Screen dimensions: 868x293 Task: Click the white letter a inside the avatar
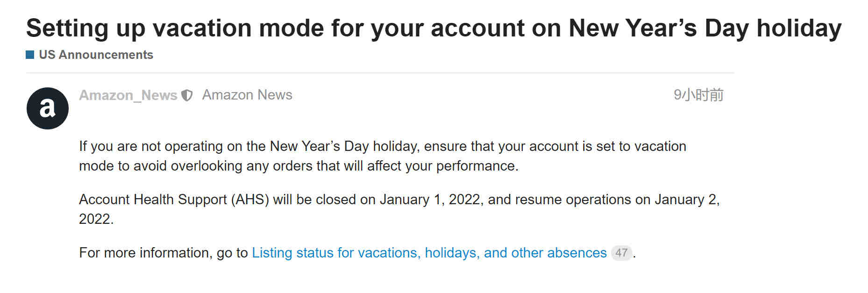[x=48, y=108]
